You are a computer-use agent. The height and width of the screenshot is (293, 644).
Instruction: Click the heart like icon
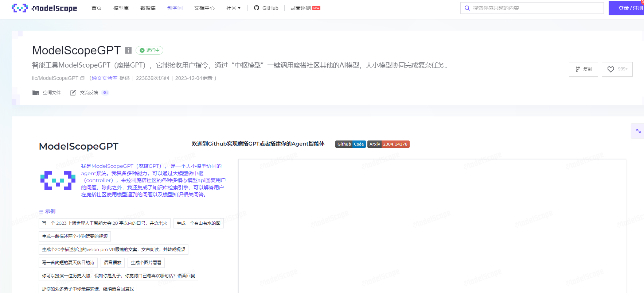611,69
